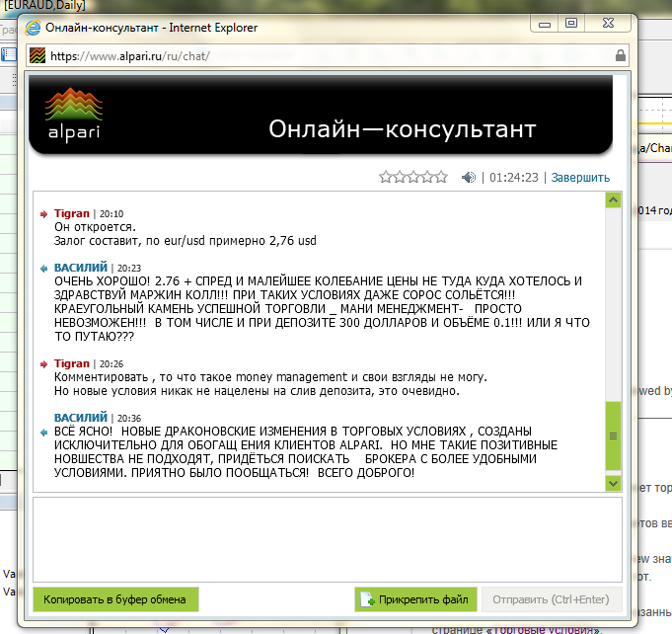Rate chat with third star
672x634 pixels.
(413, 177)
